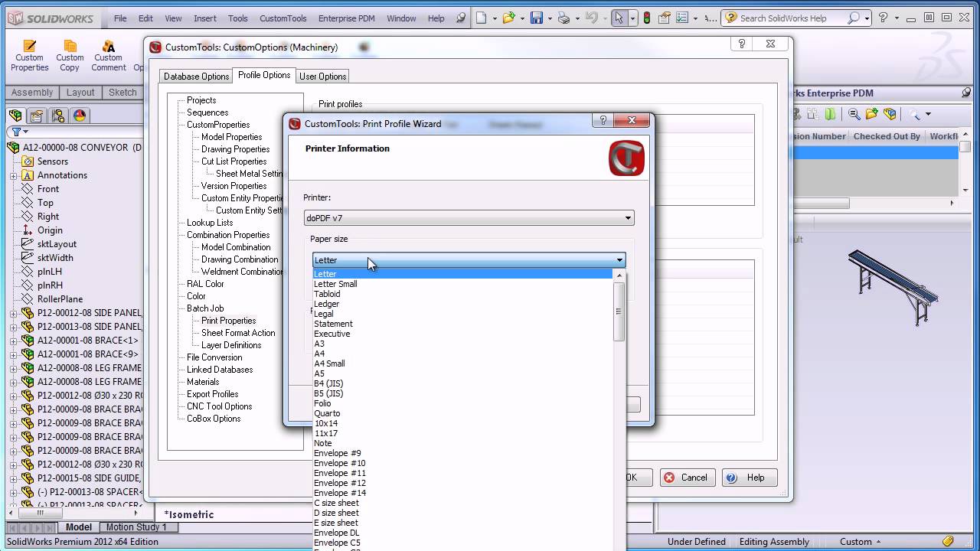The width and height of the screenshot is (980, 551).
Task: Click the Save floppy disk icon
Action: pyautogui.click(x=537, y=18)
